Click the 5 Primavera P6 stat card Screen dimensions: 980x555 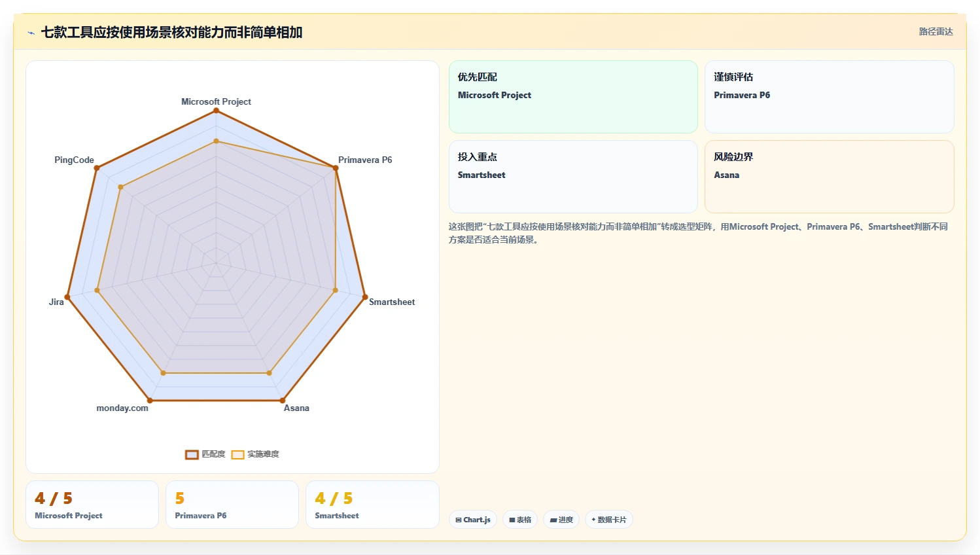pos(232,505)
